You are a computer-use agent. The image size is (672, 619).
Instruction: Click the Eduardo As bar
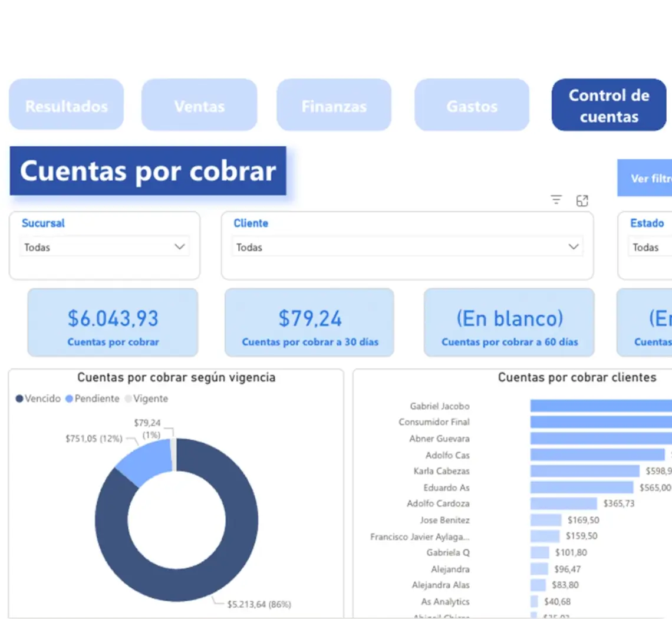click(x=582, y=488)
